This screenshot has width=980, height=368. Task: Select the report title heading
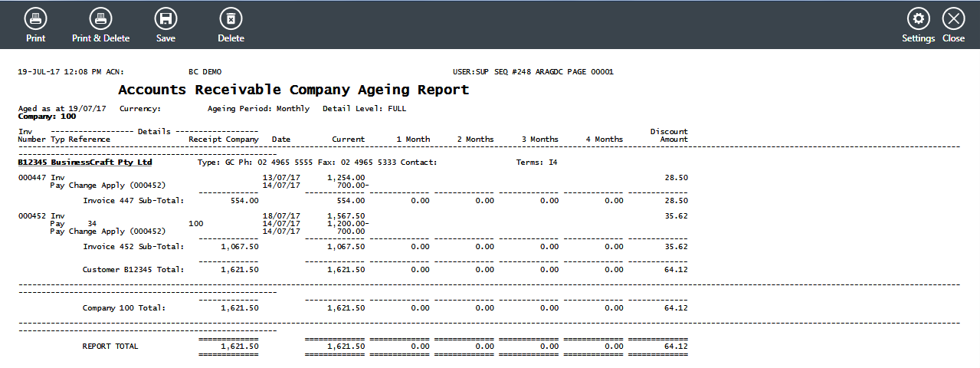coord(293,90)
